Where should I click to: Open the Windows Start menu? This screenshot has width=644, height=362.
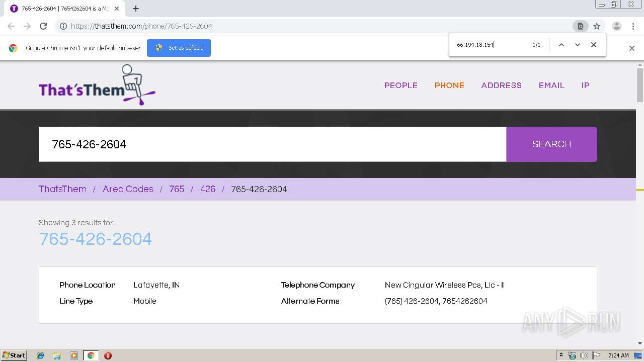(x=14, y=355)
